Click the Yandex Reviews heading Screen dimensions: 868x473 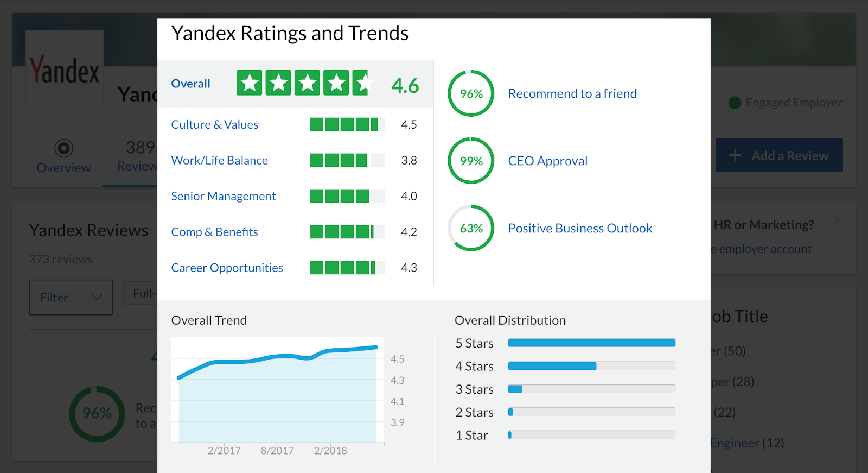pyautogui.click(x=88, y=230)
